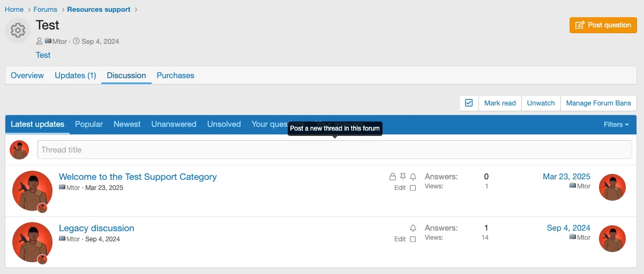The width and height of the screenshot is (644, 274).
Task: Click the user avatar beside Thread title field
Action: (x=19, y=150)
